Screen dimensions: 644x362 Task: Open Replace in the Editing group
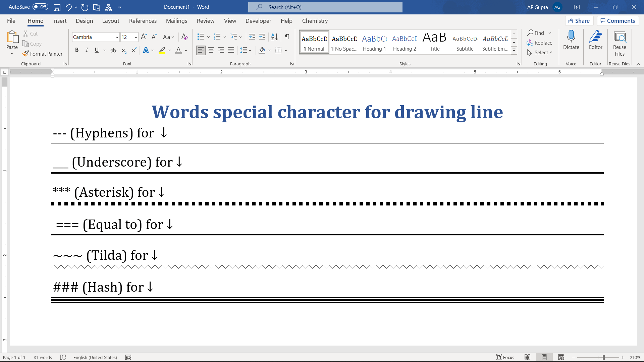coord(540,43)
